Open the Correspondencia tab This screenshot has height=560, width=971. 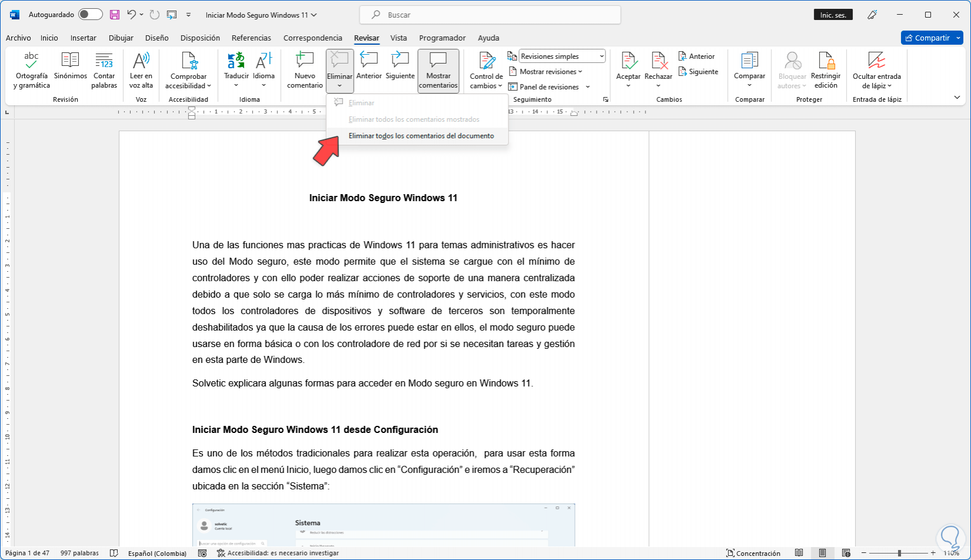[312, 38]
